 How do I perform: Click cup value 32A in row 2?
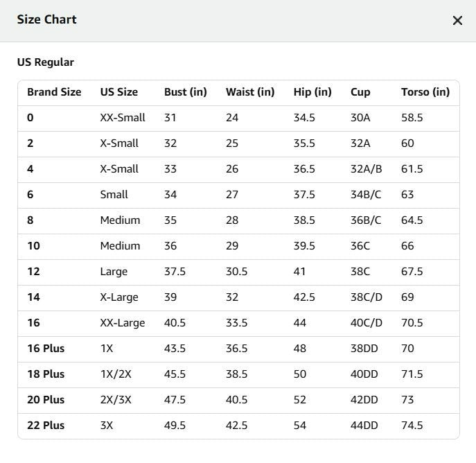tap(360, 143)
